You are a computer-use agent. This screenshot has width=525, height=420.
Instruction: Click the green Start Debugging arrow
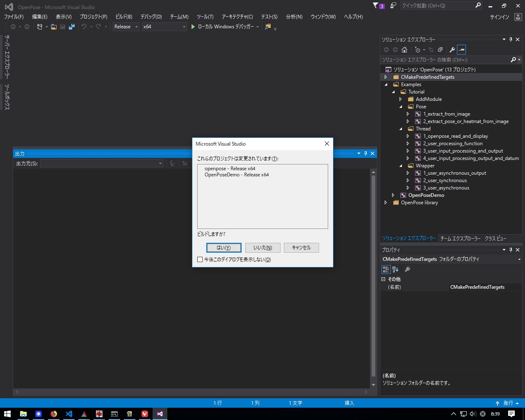pos(193,27)
